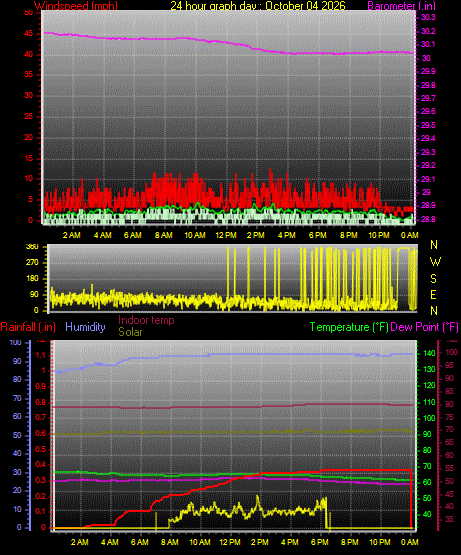
Task: Click "12 PM" under the windspeed graph
Action: [x=226, y=235]
